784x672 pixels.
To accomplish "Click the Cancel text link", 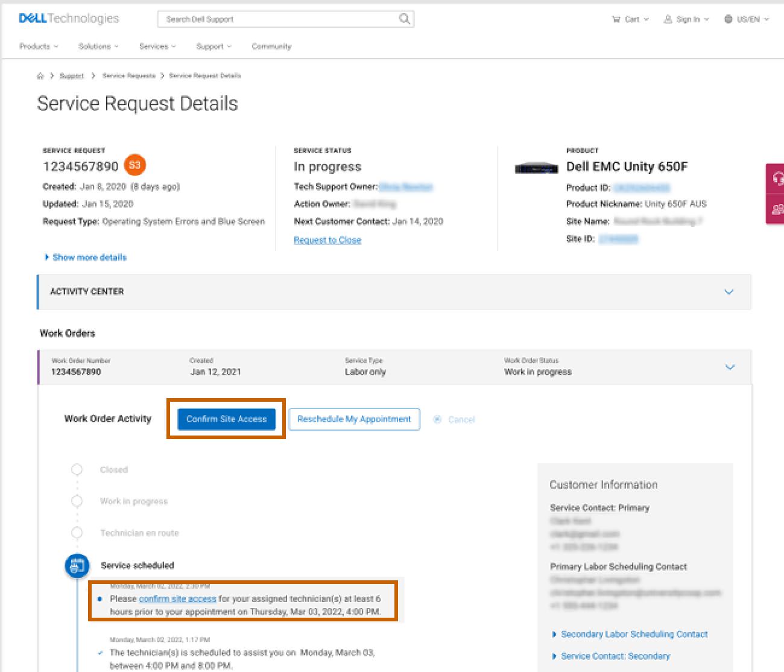I will [461, 420].
